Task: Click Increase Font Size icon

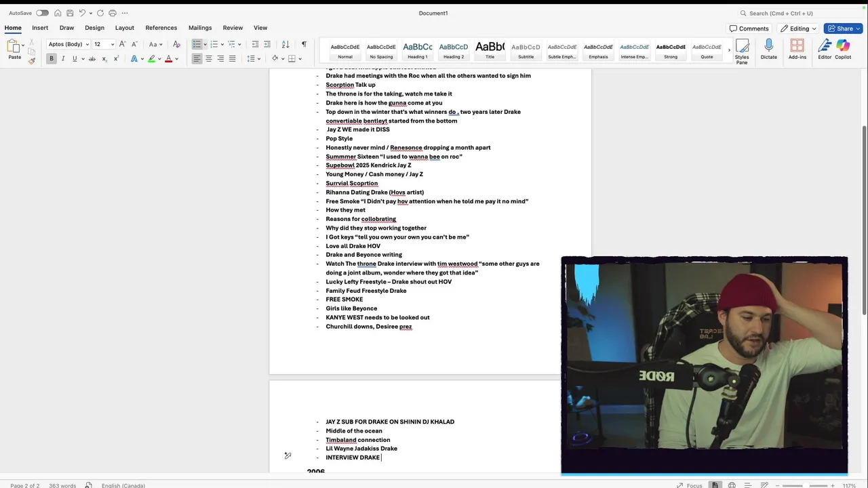Action: tap(123, 44)
